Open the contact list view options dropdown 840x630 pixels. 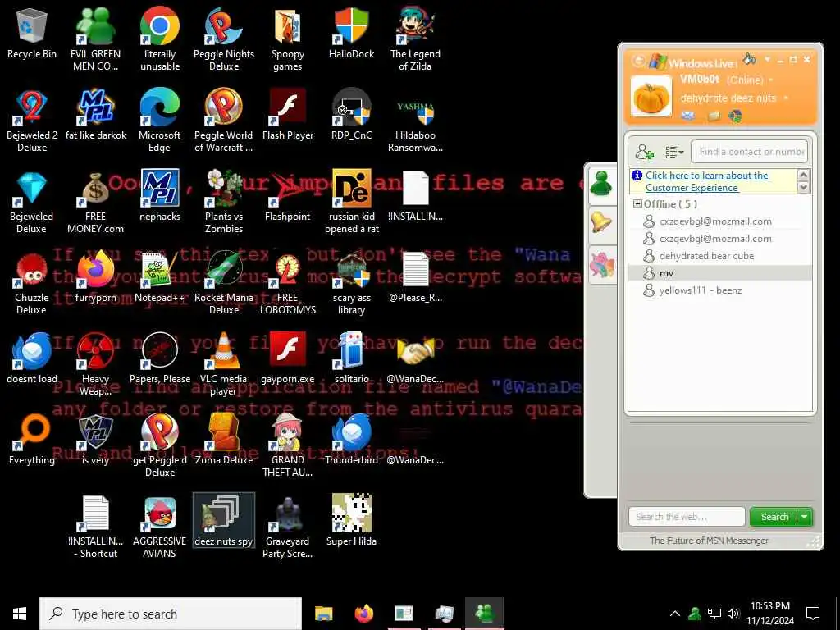(x=674, y=152)
